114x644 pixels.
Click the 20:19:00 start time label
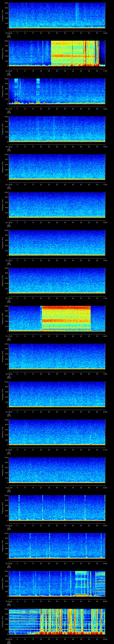[9, 412]
